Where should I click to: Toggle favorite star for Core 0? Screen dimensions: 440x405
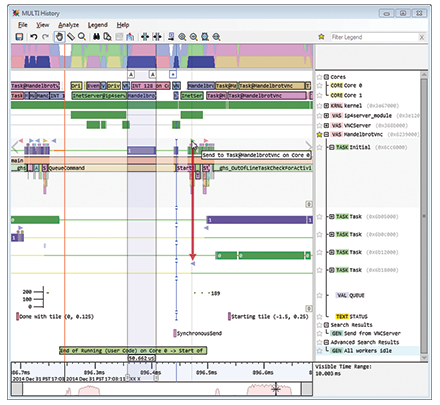click(319, 86)
